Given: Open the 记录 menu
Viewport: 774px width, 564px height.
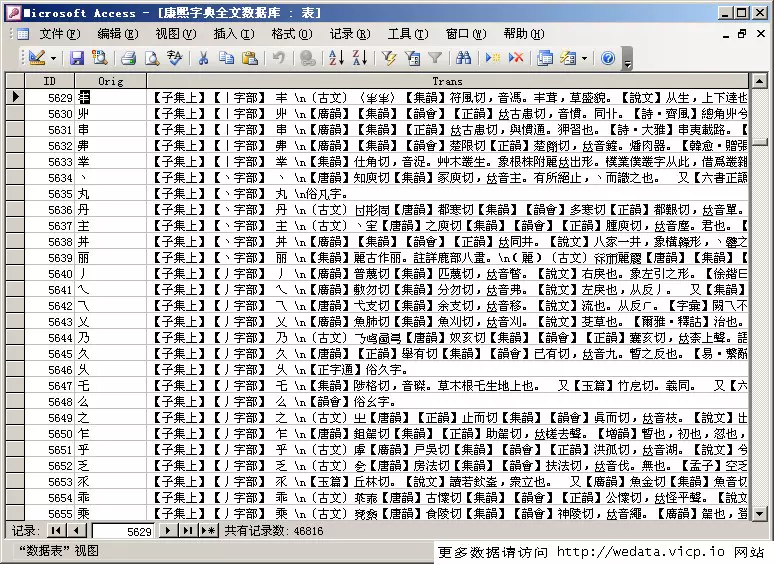Looking at the screenshot, I should (x=350, y=34).
